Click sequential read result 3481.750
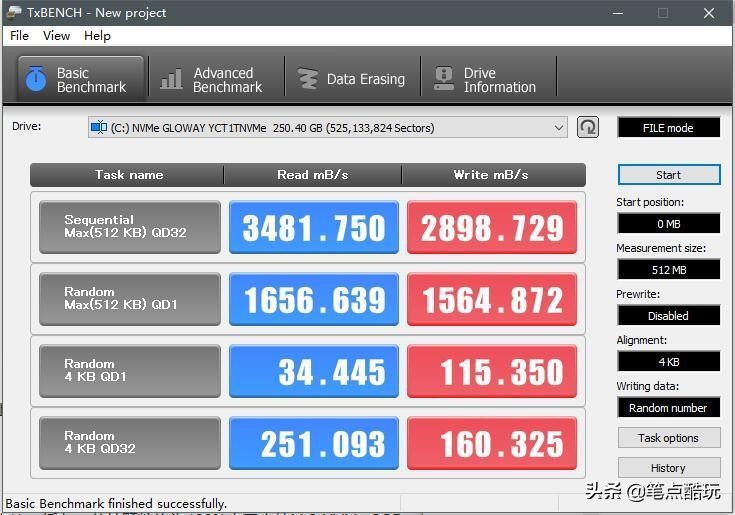Image resolution: width=735 pixels, height=515 pixels. coord(314,227)
